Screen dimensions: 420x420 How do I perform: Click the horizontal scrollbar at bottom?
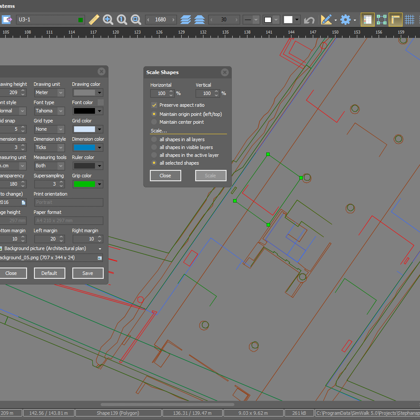coord(167,404)
